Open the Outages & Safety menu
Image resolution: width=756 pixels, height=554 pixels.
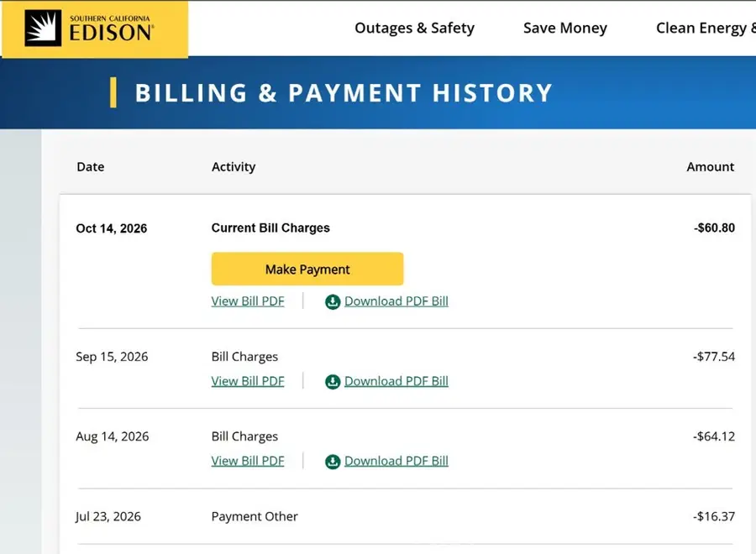point(414,28)
